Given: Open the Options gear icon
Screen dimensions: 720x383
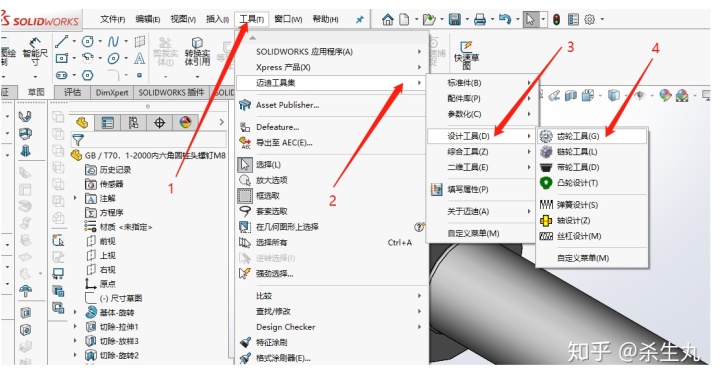Looking at the screenshot, I should coord(590,19).
